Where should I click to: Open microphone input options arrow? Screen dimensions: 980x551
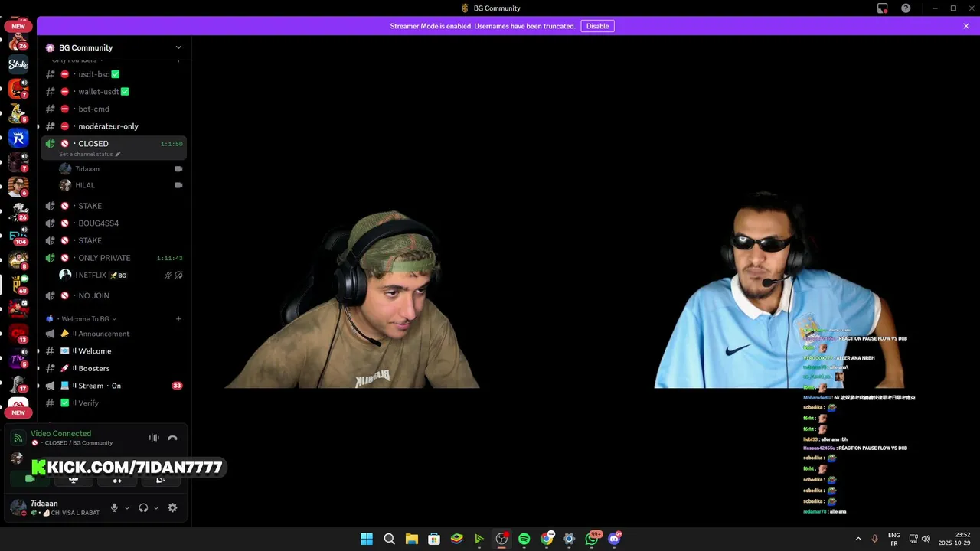pyautogui.click(x=127, y=507)
